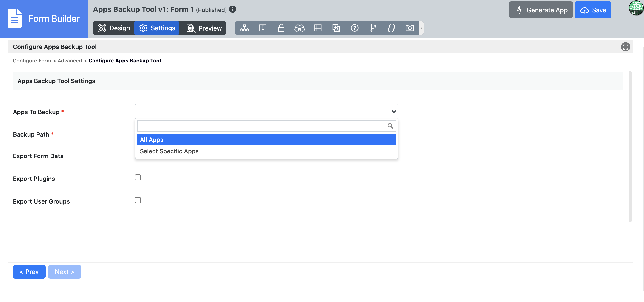Switch to the Design tab
The width and height of the screenshot is (644, 302).
pos(114,28)
